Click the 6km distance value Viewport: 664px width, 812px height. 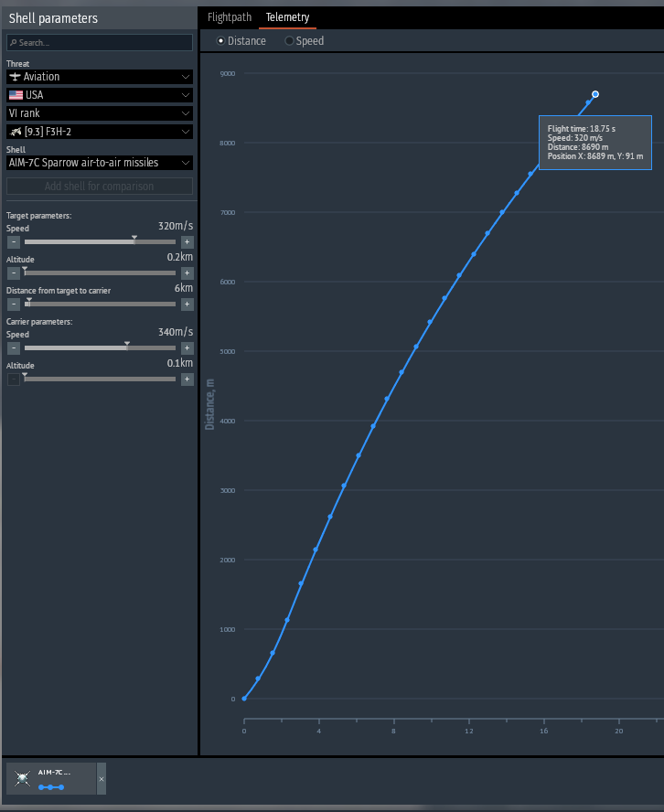click(184, 288)
